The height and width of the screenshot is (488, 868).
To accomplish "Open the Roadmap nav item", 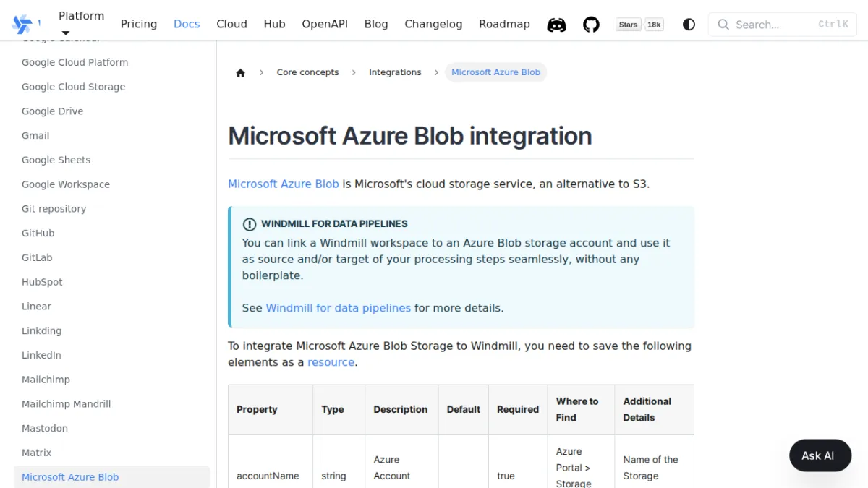I will click(504, 24).
